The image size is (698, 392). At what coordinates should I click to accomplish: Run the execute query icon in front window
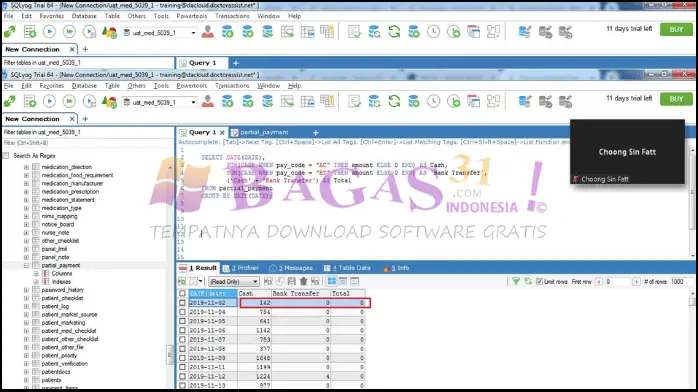(49, 102)
